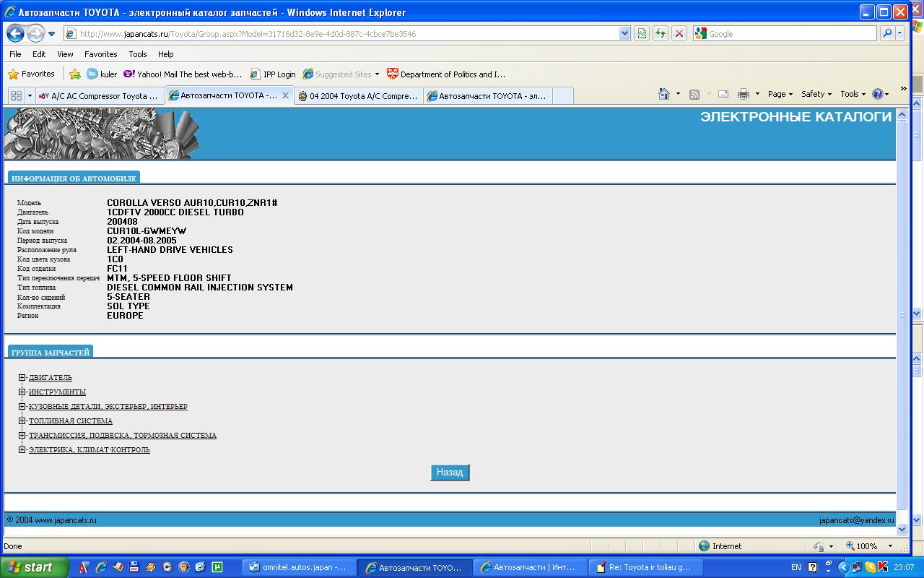Go to the Home page icon
The image size is (924, 578).
665,94
